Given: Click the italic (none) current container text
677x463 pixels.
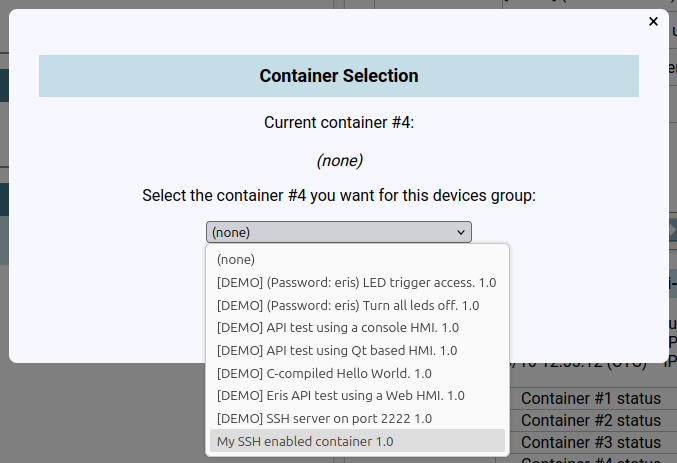Looking at the screenshot, I should (339, 161).
